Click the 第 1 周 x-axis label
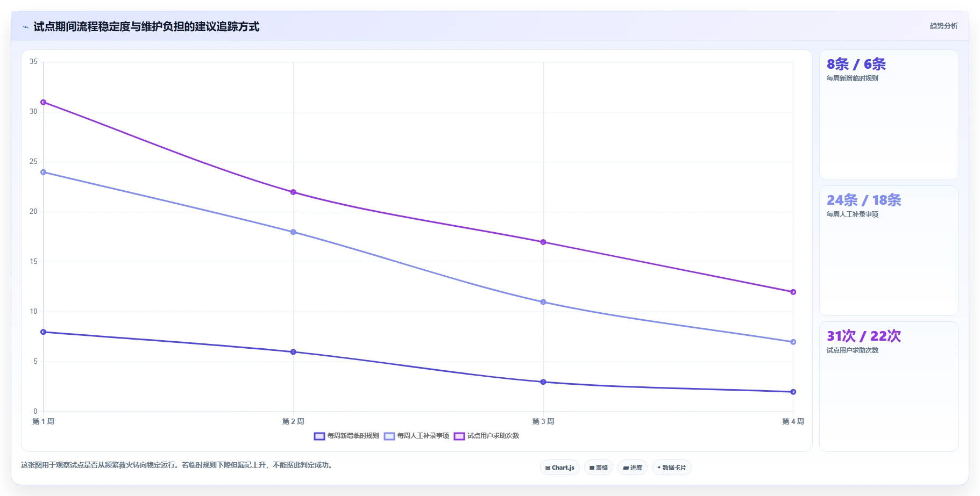This screenshot has width=980, height=496. click(44, 421)
